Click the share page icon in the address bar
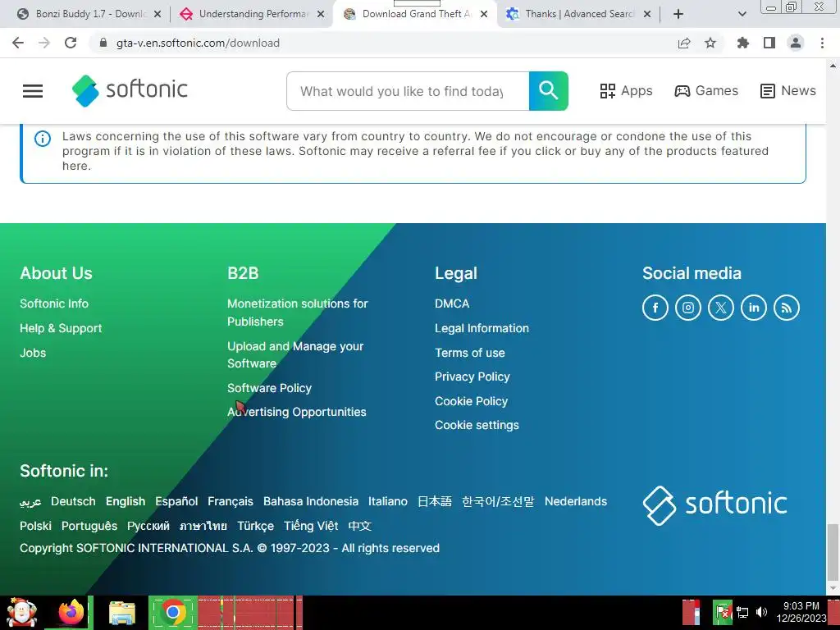Image resolution: width=840 pixels, height=630 pixels. (x=684, y=43)
